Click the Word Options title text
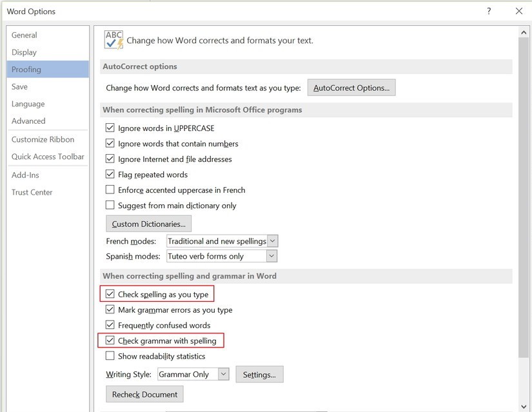The height and width of the screenshot is (412, 532). pos(31,12)
